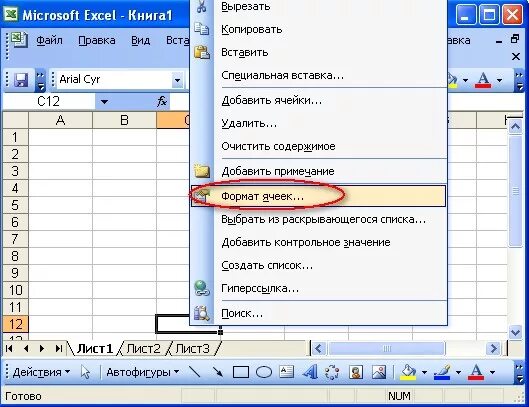Switch to the Лист2 sheet tab
529x407 pixels.
143,348
